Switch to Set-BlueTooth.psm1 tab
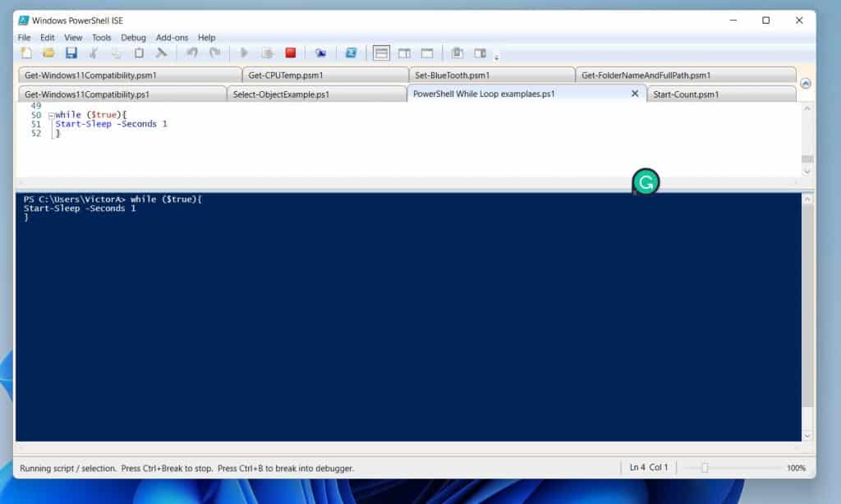 pos(492,75)
